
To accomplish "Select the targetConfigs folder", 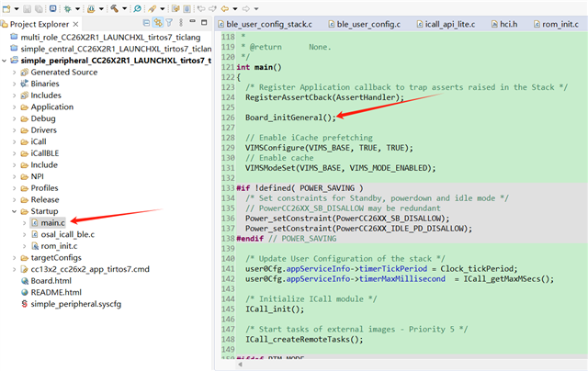I will click(56, 258).
